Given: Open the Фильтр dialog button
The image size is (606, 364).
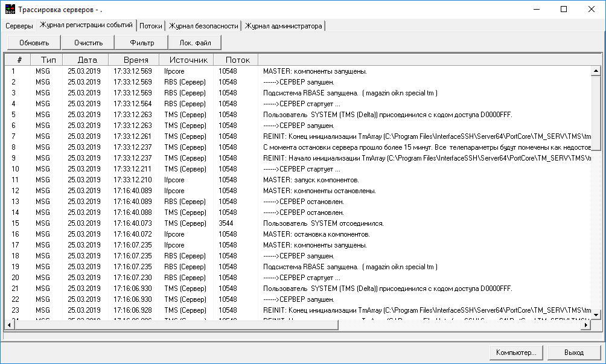Looking at the screenshot, I should tap(142, 42).
